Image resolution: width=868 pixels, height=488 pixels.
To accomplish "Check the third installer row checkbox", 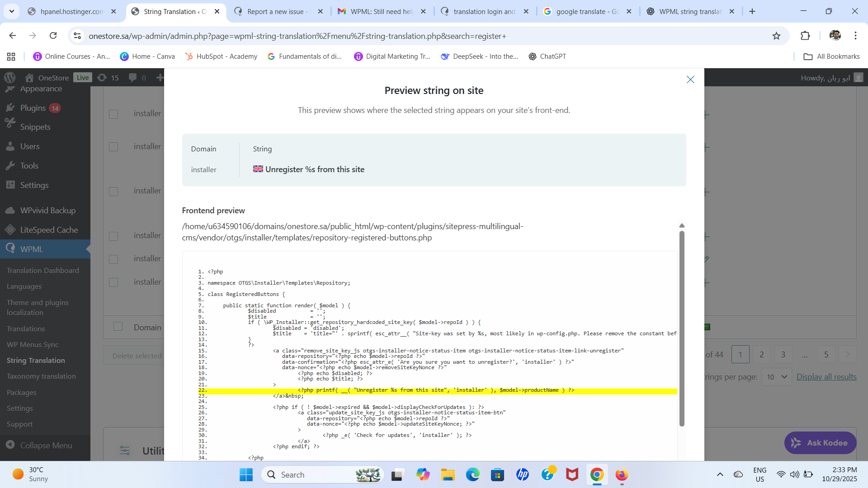I will coord(113,192).
